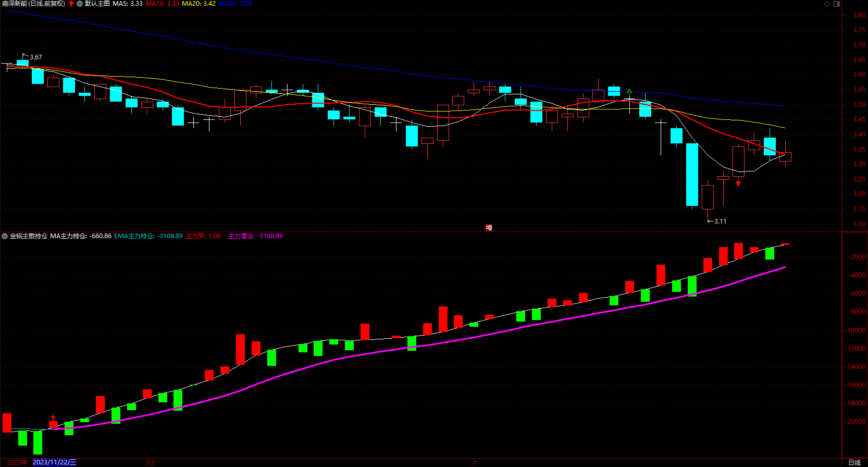This screenshot has height=467, width=868.
Task: Open the 金铭主散持合 indicator dropdown arrow
Action: (x=5, y=236)
